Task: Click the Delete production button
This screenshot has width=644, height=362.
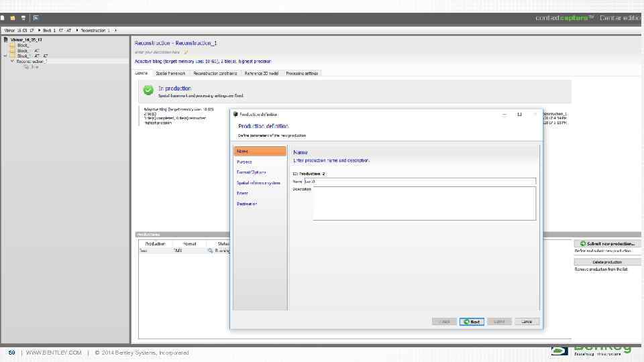Action: tap(607, 262)
